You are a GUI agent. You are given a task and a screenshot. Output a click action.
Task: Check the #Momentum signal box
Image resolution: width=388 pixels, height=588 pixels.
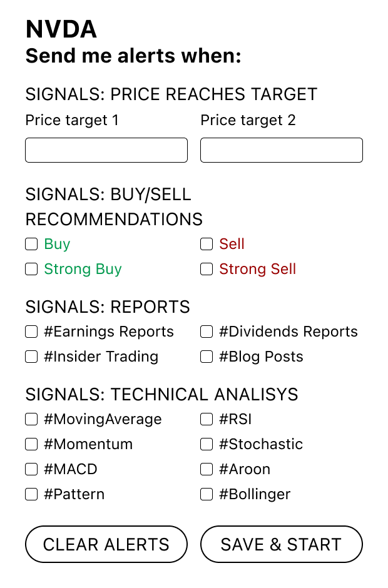pos(31,444)
